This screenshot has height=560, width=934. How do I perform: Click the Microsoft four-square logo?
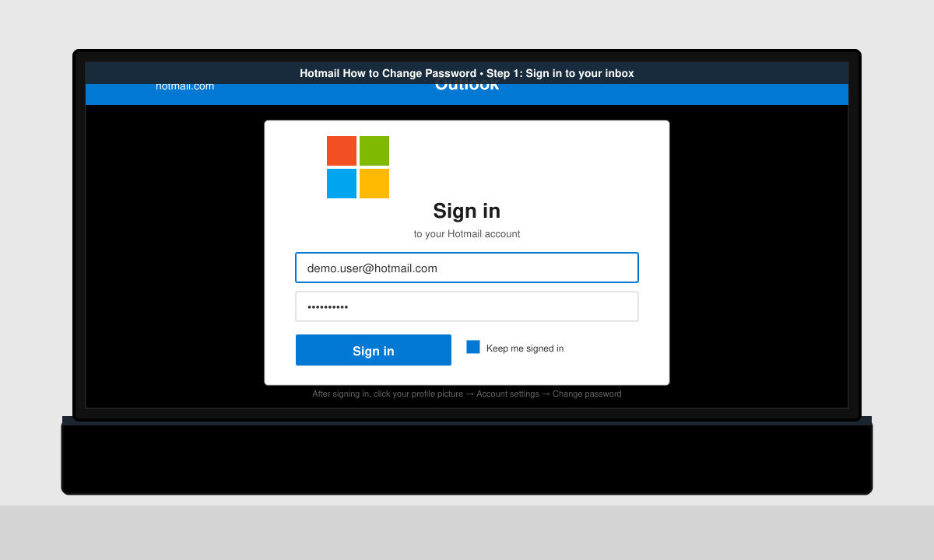click(358, 167)
